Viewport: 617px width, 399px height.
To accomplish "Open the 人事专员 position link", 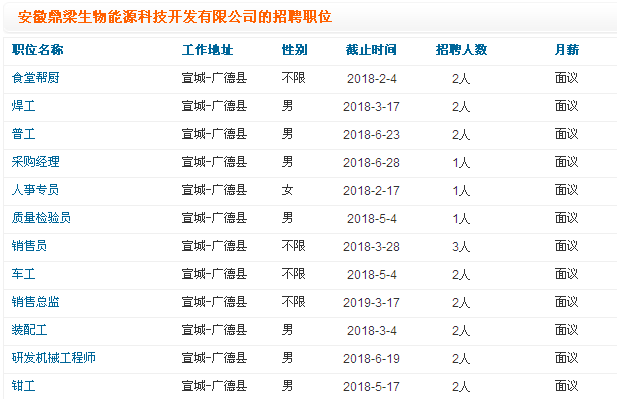I will pyautogui.click(x=35, y=190).
